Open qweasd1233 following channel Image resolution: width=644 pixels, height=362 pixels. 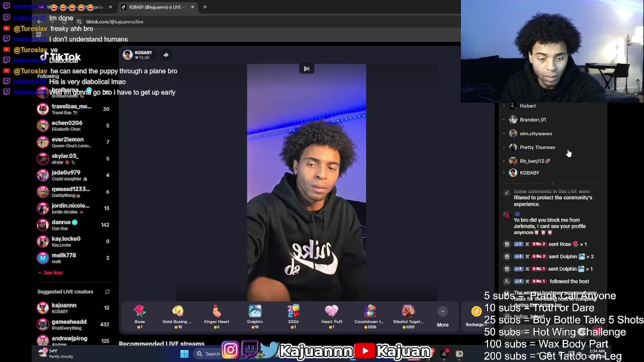[x=73, y=192]
